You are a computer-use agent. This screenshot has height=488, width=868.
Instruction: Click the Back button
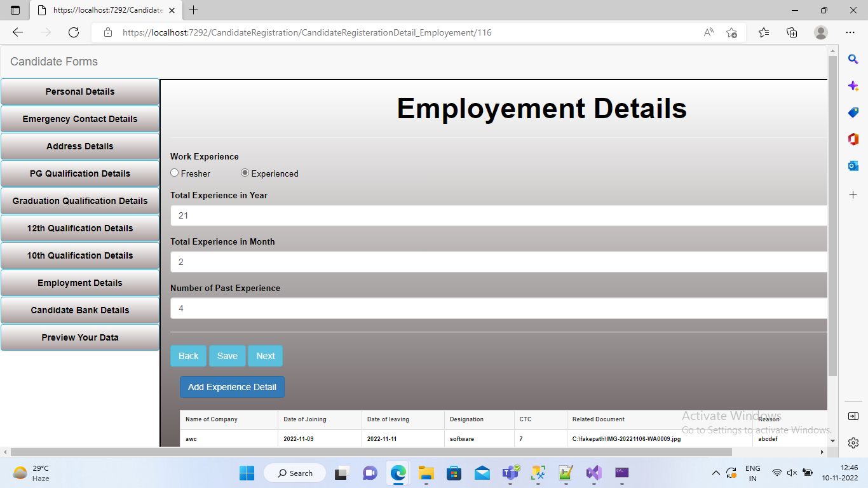[x=189, y=356]
